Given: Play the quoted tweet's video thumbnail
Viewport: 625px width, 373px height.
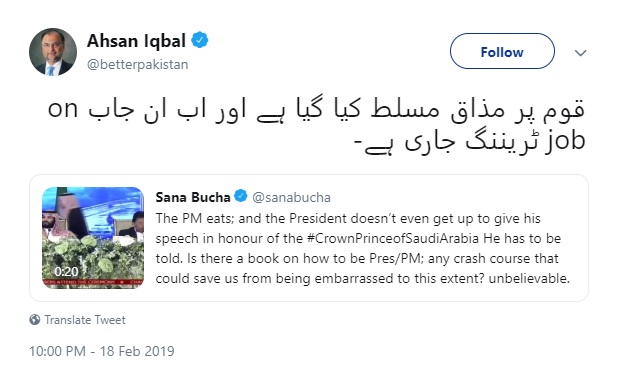Looking at the screenshot, I should point(93,238).
